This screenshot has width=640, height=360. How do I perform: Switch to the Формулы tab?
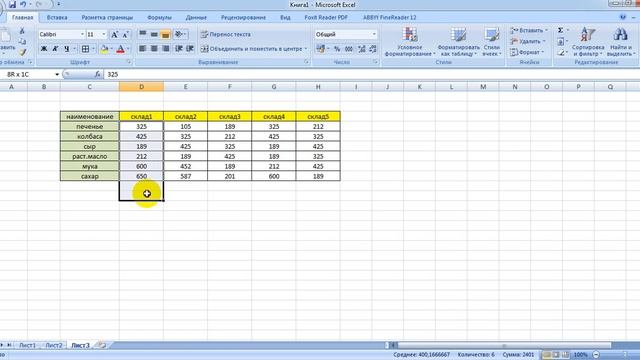point(159,18)
